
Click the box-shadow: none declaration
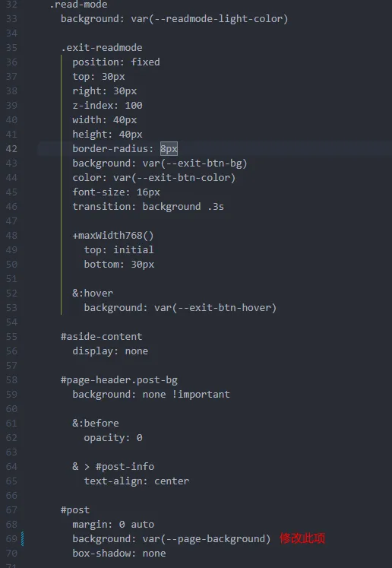point(119,553)
